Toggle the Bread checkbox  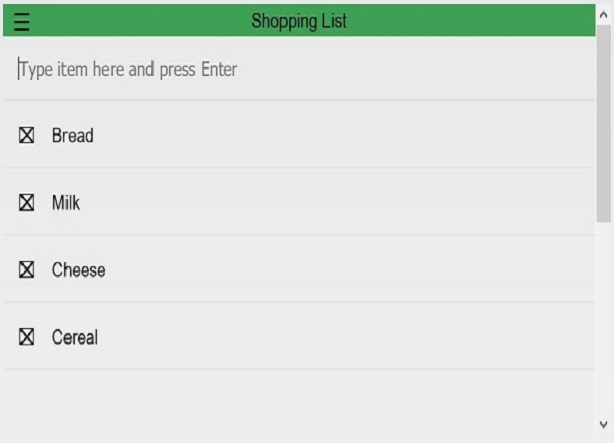click(27, 135)
